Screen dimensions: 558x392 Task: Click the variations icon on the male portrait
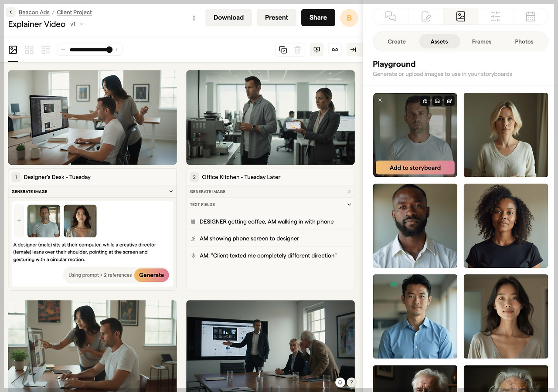click(449, 101)
